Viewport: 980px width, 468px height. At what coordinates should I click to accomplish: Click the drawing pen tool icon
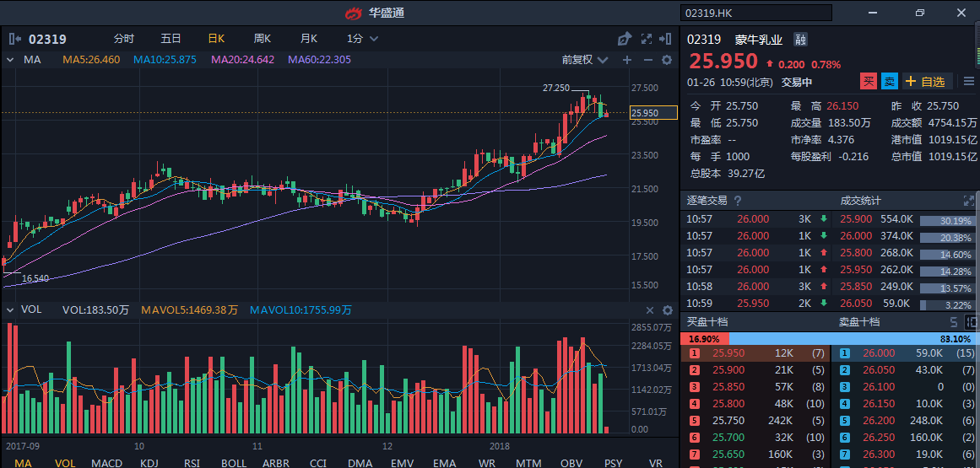(624, 39)
